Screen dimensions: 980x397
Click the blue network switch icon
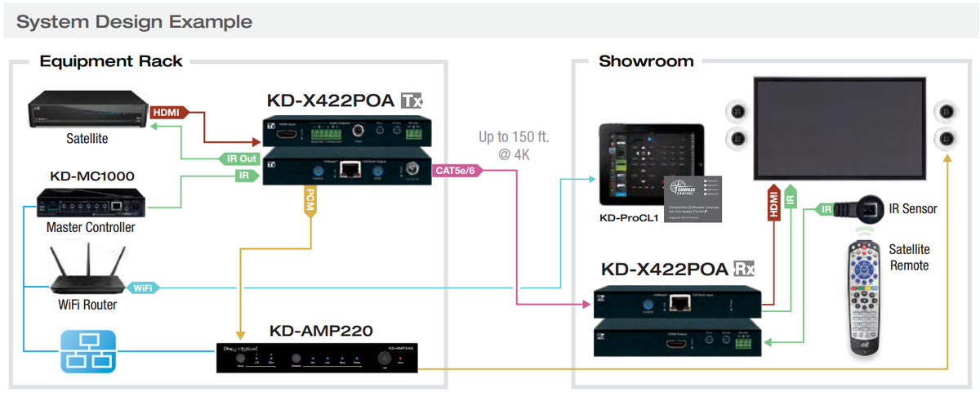[x=85, y=350]
